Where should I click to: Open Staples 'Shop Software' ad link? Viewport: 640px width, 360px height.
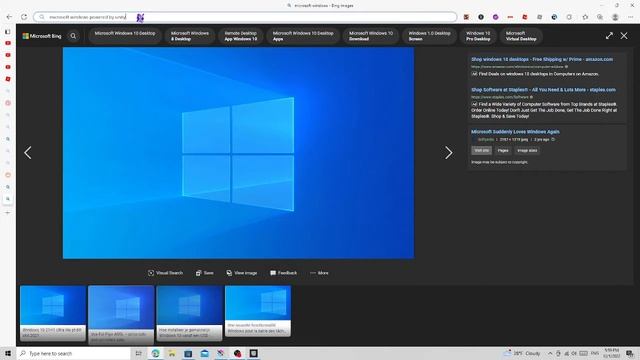coord(543,90)
